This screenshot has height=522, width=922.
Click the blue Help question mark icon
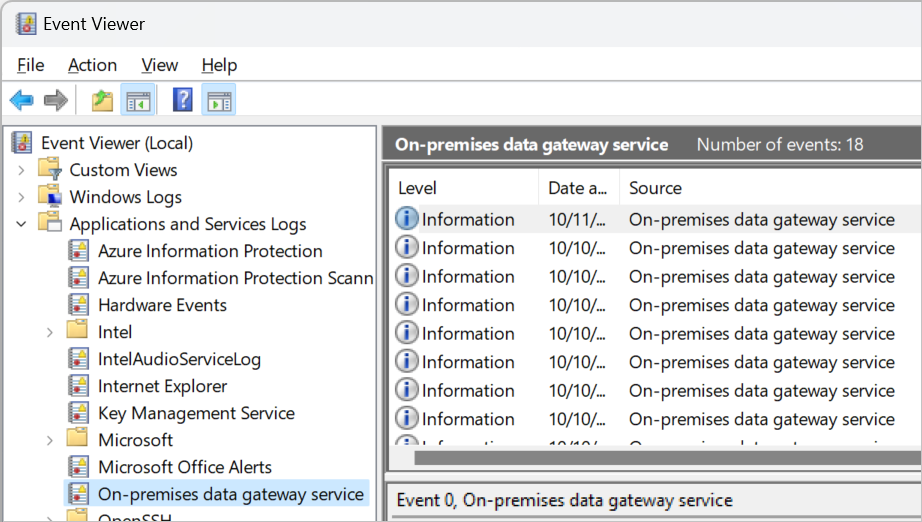click(x=183, y=100)
